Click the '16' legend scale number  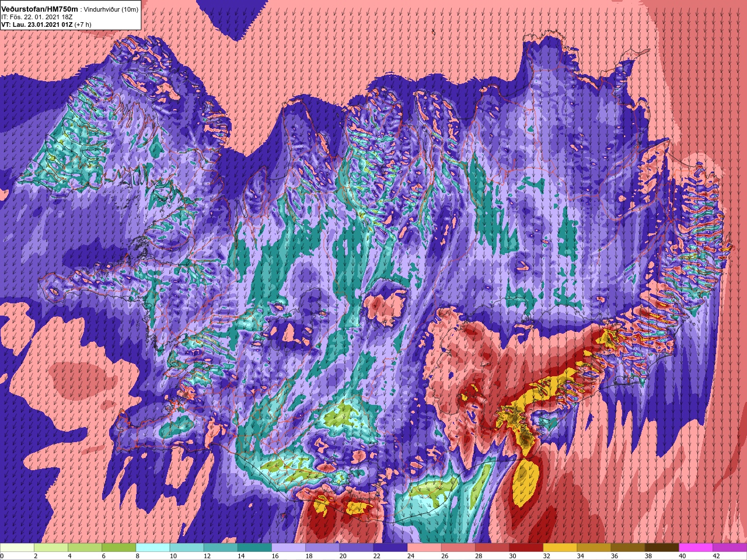pos(275,556)
